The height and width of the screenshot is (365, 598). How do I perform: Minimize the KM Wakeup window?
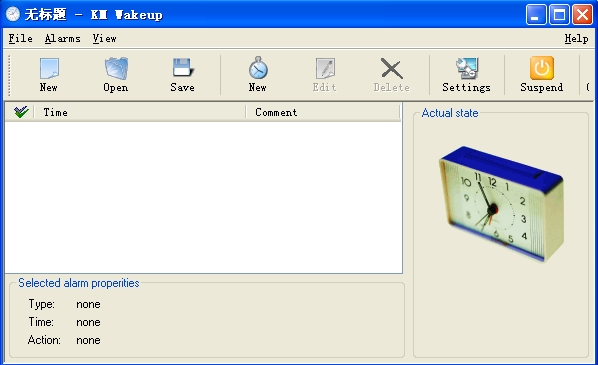(x=536, y=15)
